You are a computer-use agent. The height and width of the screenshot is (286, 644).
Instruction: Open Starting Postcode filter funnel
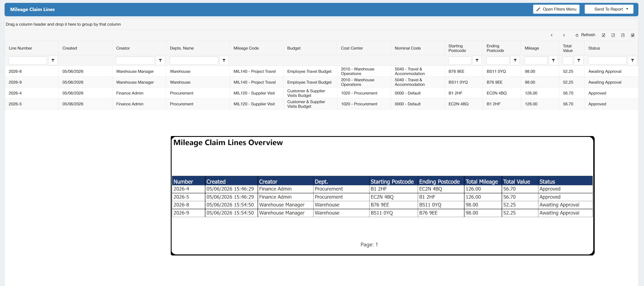tap(477, 61)
